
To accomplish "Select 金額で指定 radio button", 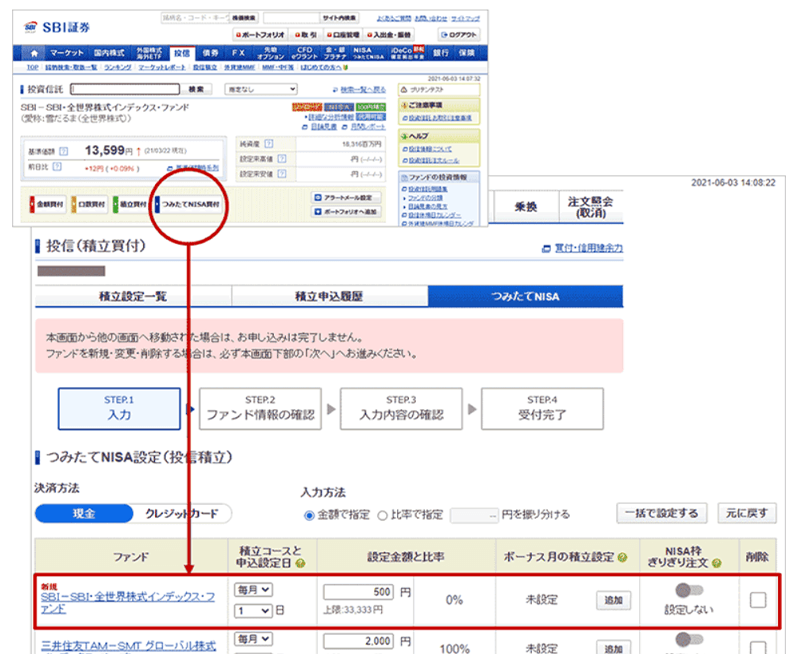I will pos(309,515).
